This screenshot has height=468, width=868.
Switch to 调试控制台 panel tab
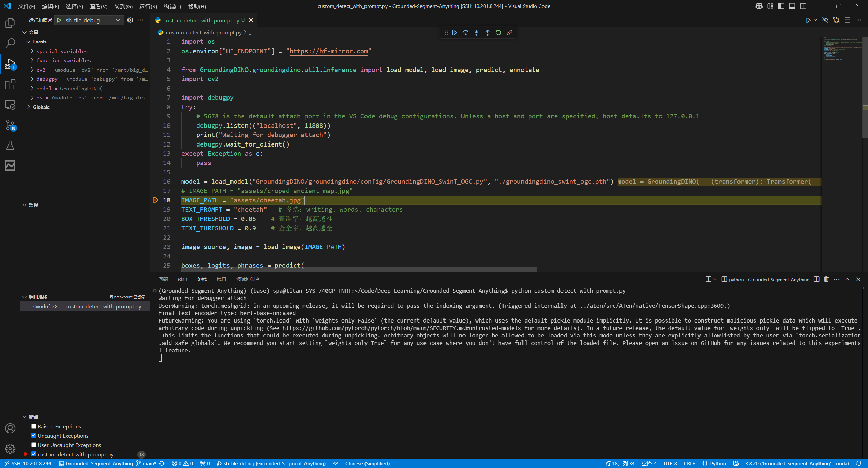pos(248,279)
